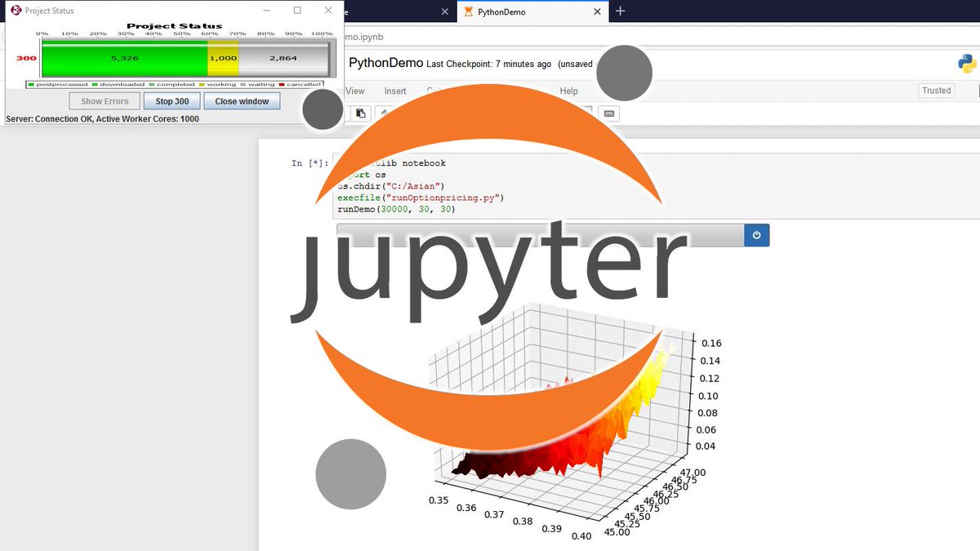Maximize the Project Status window
This screenshot has height=551, width=980.
pyautogui.click(x=297, y=11)
